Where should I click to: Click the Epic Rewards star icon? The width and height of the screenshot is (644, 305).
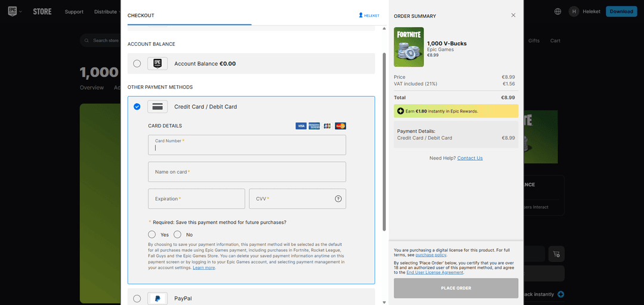pyautogui.click(x=400, y=111)
